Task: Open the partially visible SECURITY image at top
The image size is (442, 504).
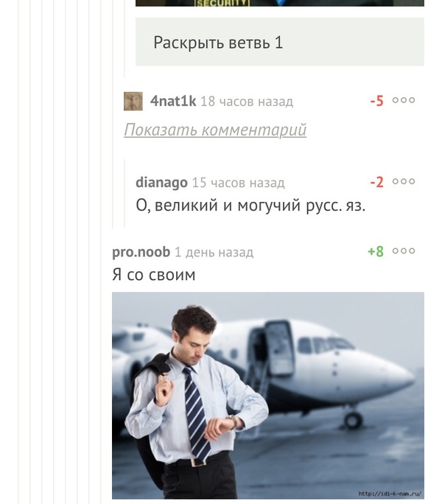Action: (x=280, y=3)
